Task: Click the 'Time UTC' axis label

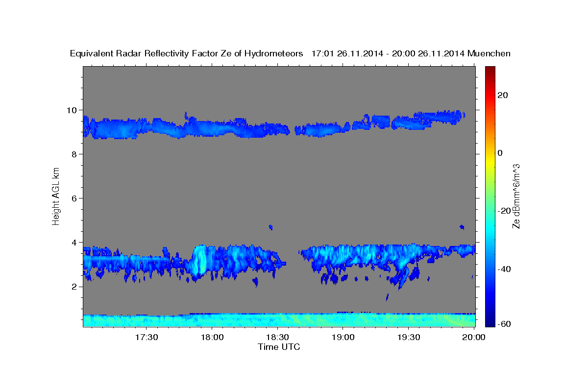Action: click(x=279, y=347)
